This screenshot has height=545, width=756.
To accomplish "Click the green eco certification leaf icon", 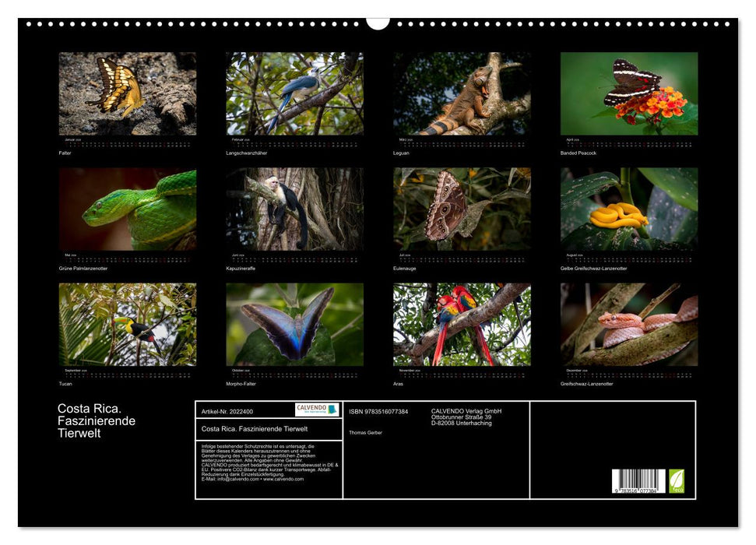I will tap(676, 482).
